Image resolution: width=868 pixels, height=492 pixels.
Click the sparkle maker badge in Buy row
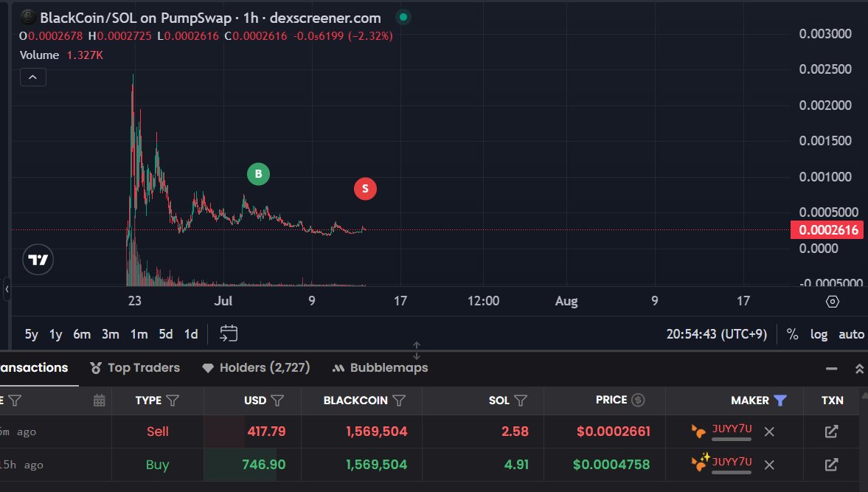click(x=699, y=462)
